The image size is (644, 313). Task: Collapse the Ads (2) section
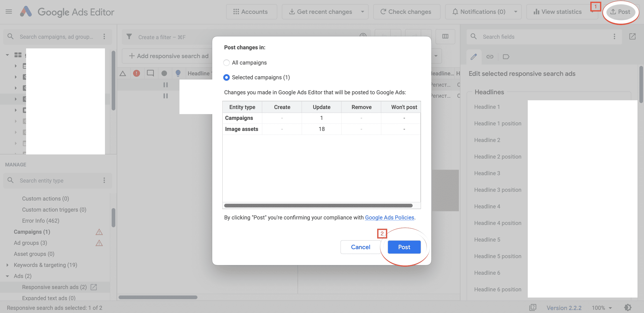click(x=7, y=276)
